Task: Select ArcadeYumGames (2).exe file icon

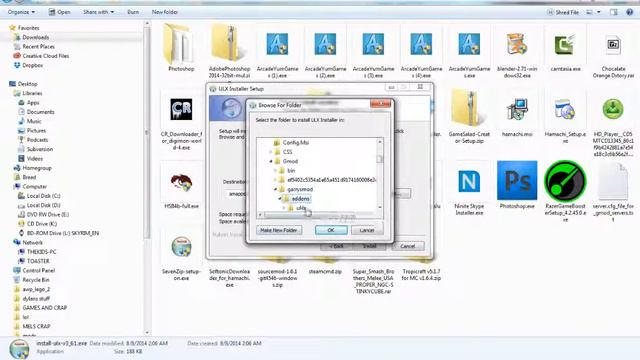Action: [325, 44]
